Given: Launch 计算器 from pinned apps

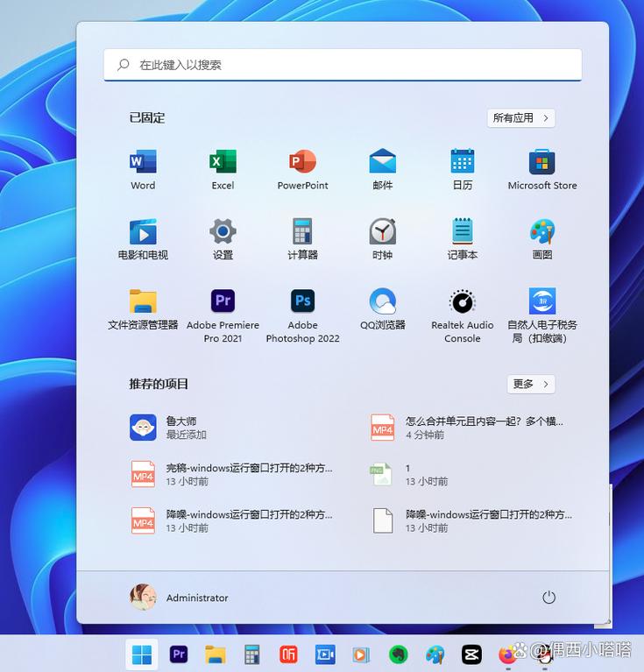Looking at the screenshot, I should tap(302, 239).
